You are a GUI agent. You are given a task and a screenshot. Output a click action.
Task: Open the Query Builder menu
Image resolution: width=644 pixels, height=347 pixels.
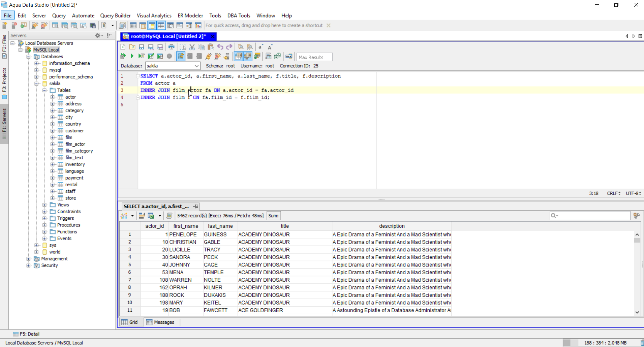[x=115, y=15]
